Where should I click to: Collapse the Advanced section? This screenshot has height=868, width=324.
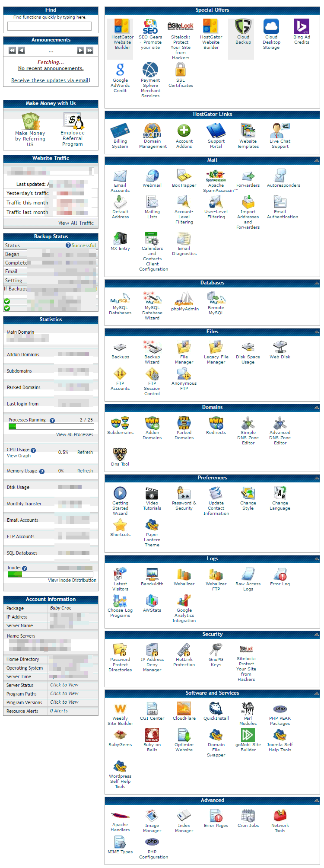point(317,800)
